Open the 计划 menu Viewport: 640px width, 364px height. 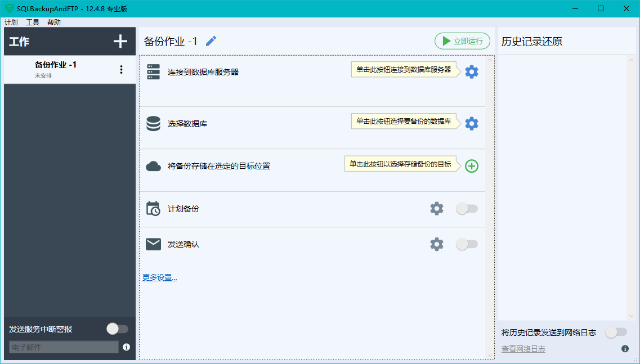point(11,22)
